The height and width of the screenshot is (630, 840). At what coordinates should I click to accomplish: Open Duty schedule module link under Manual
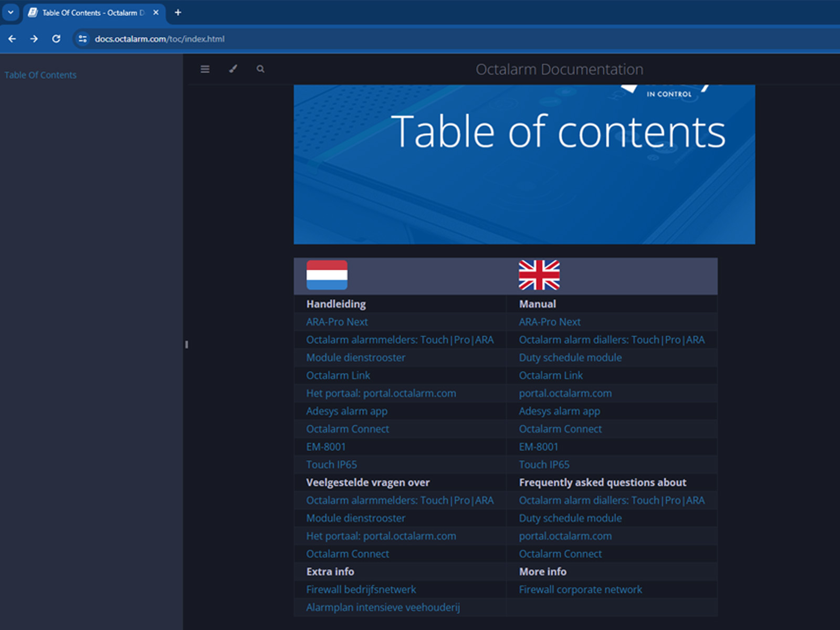(x=570, y=358)
